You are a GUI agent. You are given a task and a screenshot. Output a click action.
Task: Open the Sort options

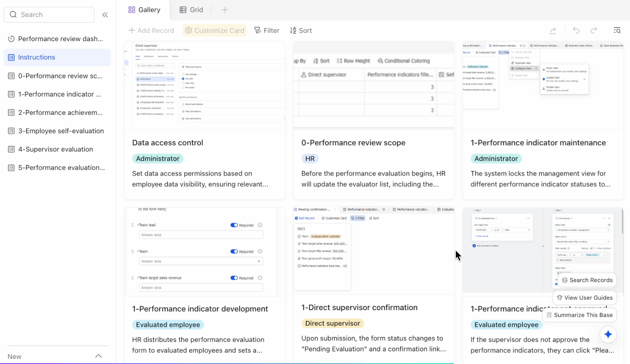[301, 30]
